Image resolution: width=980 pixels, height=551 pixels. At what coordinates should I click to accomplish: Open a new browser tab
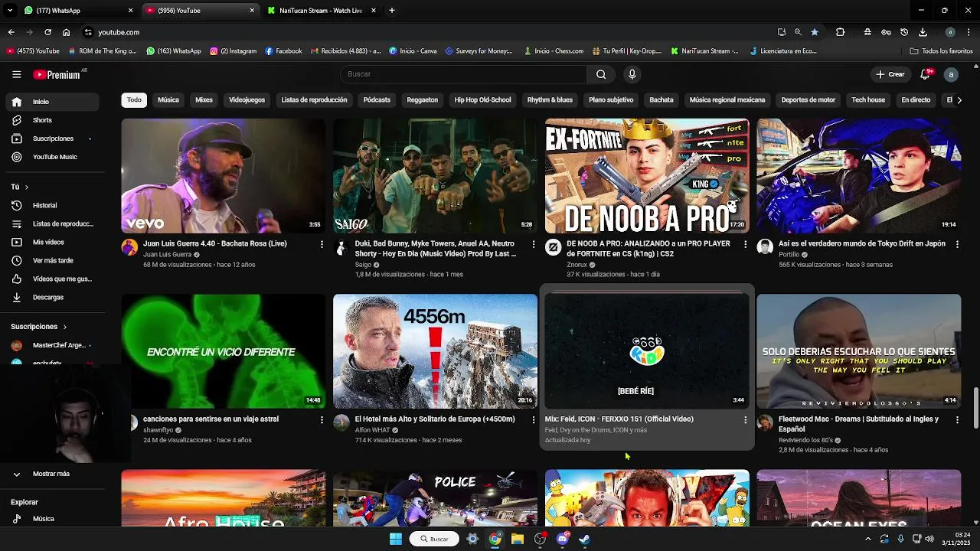point(391,11)
